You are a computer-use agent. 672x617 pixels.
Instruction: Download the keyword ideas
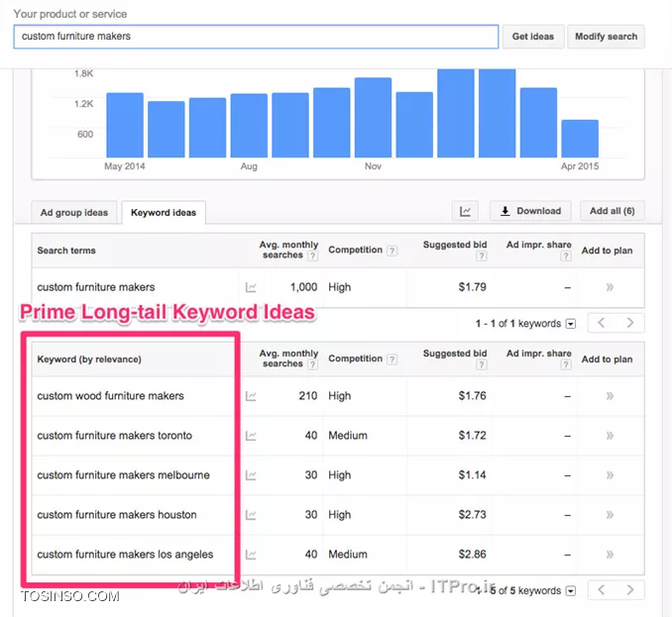tap(530, 211)
